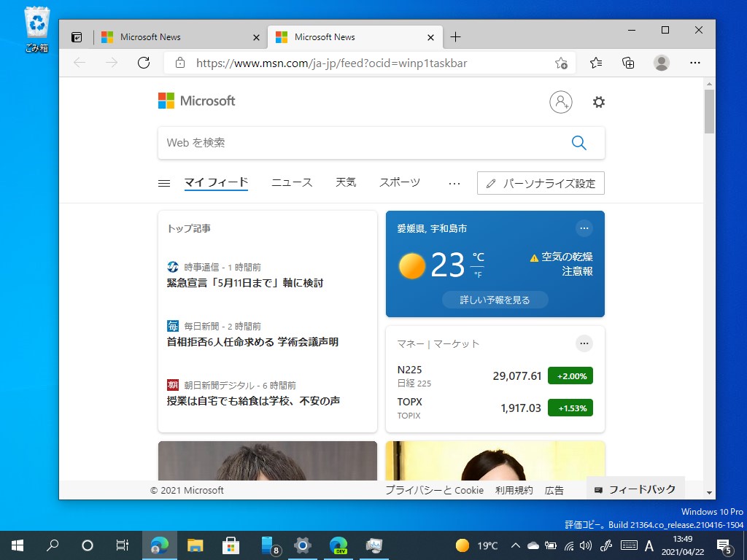Click the magnifier icon to search
747x560 pixels.
[578, 142]
